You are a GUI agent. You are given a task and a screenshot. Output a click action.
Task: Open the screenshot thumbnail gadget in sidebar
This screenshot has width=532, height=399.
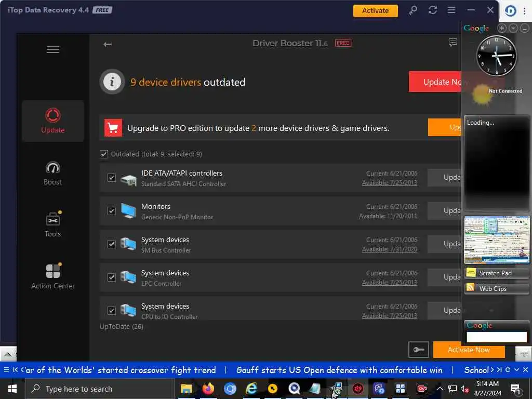(x=497, y=240)
